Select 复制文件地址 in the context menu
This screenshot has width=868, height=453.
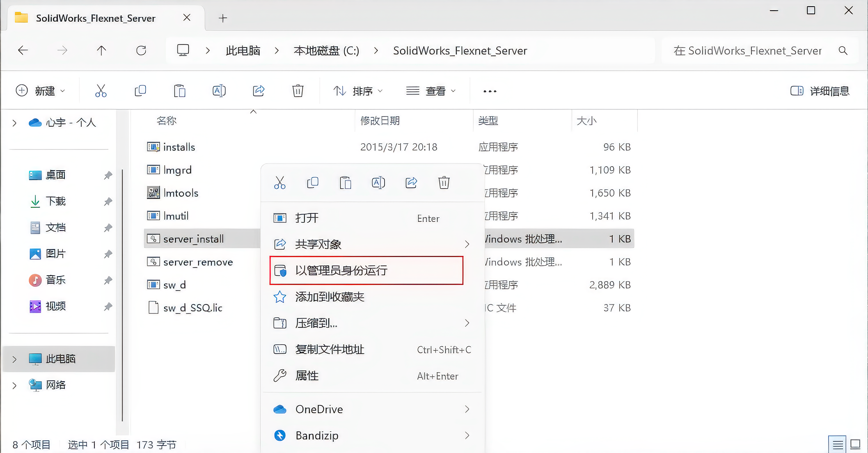pyautogui.click(x=373, y=349)
